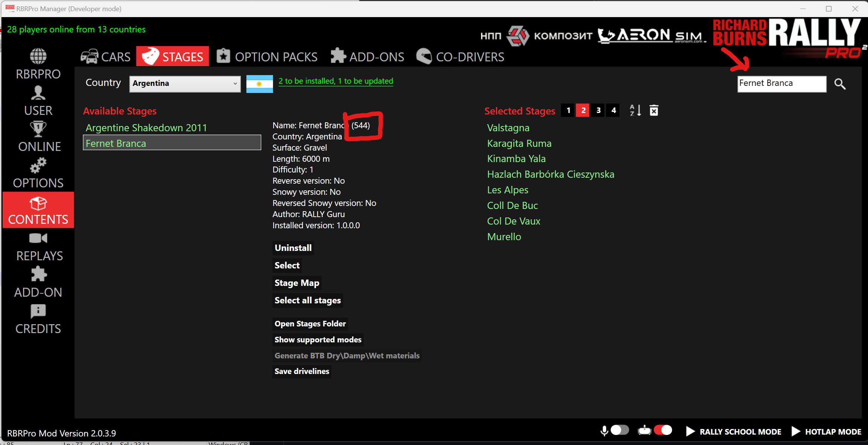The width and height of the screenshot is (868, 445).
Task: Click the search magnifier icon
Action: click(x=840, y=84)
